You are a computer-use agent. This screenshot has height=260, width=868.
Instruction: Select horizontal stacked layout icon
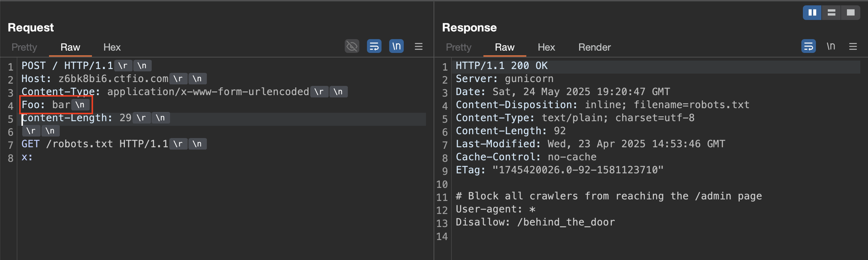[x=831, y=13]
